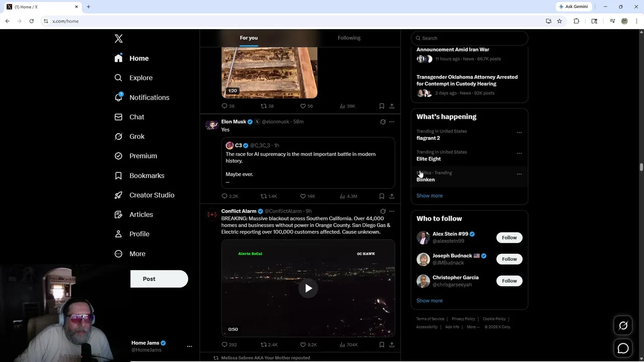Click Ask Gemini in browser toolbar

573,7
